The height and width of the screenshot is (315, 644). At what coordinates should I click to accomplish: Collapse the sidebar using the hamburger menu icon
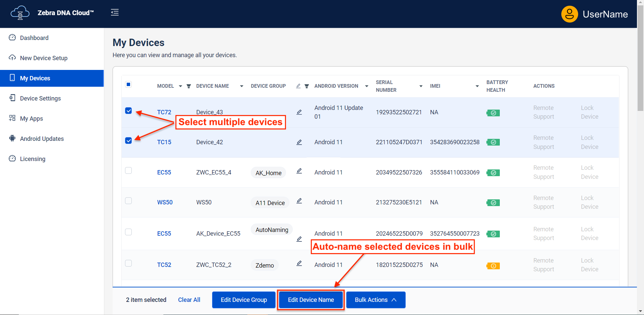115,12
